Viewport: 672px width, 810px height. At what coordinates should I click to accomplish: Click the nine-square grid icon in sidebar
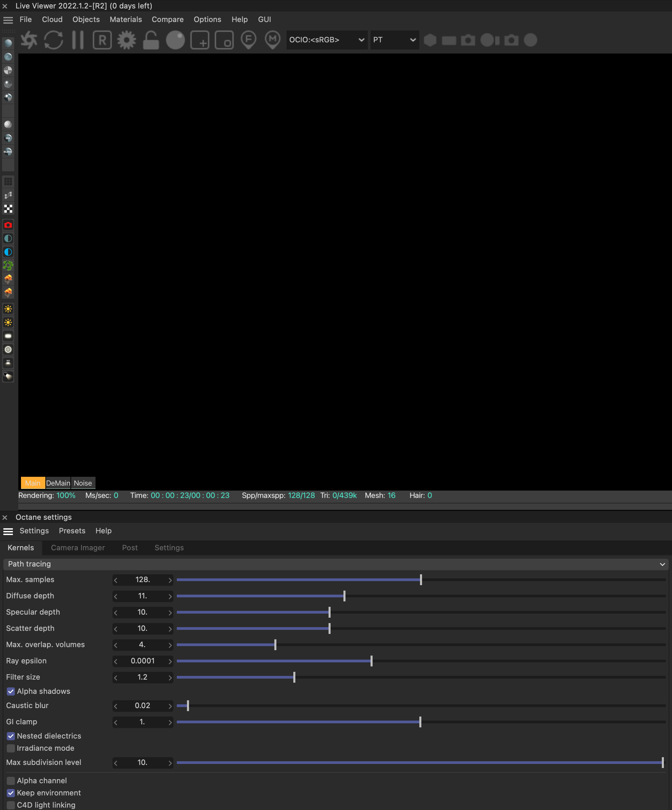click(8, 181)
